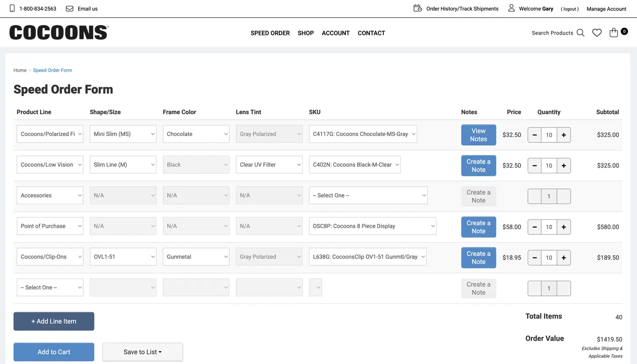The image size is (637, 364).
Task: Create a note for L638G Clip-On row
Action: click(479, 258)
